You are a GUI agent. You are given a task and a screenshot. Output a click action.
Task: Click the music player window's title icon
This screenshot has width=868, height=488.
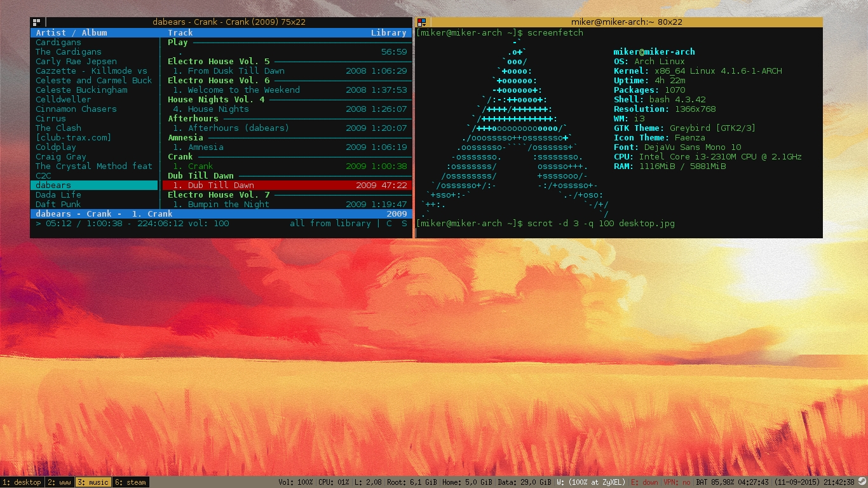pyautogui.click(x=37, y=22)
